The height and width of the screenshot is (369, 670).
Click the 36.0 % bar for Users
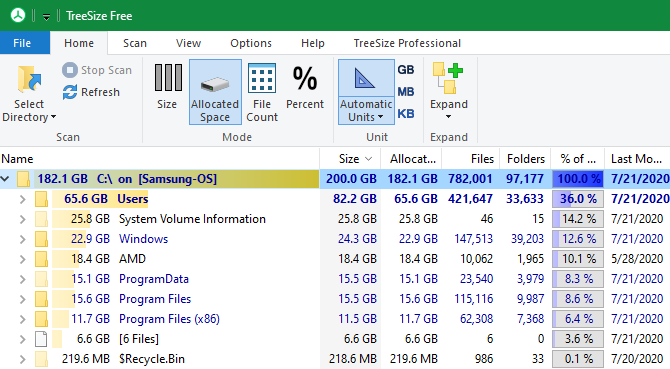tap(578, 199)
